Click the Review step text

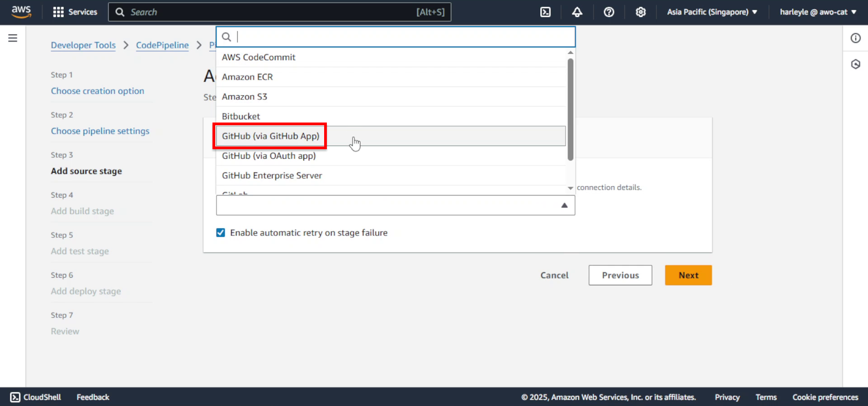coord(65,331)
